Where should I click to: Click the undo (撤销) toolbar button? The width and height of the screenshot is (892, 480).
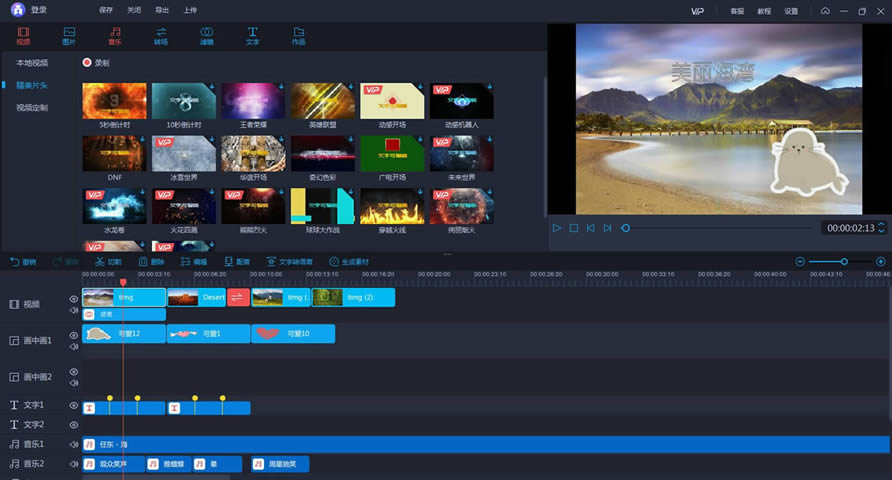coord(23,262)
